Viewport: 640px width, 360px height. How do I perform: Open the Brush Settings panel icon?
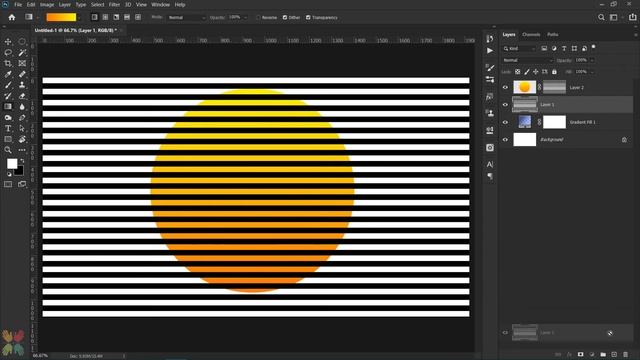point(490,67)
